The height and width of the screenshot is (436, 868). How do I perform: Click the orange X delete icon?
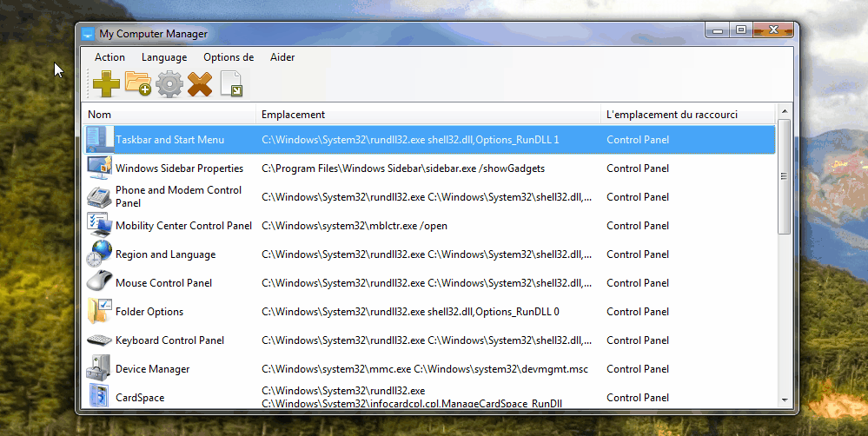(200, 84)
